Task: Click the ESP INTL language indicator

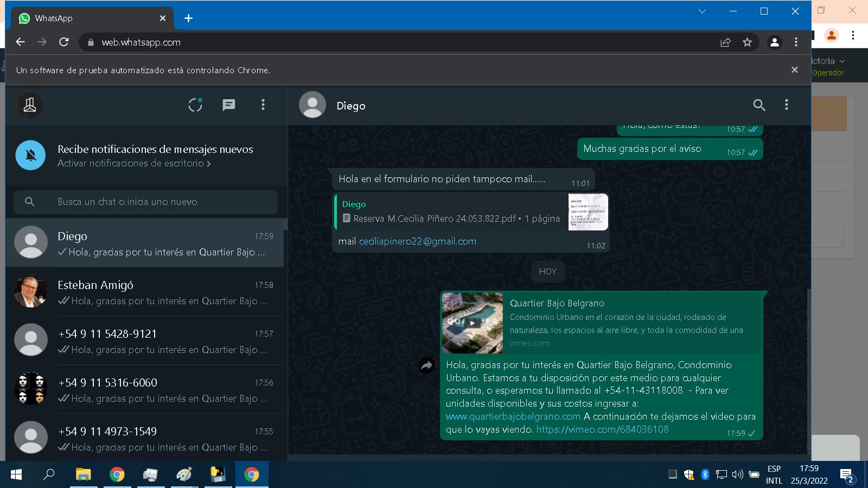Action: point(774,474)
